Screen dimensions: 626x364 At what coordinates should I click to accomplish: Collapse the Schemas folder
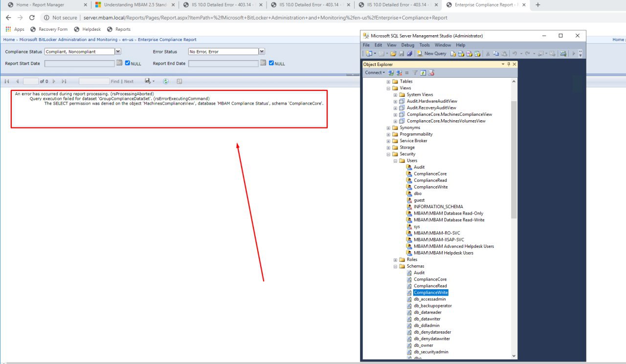(x=396, y=266)
